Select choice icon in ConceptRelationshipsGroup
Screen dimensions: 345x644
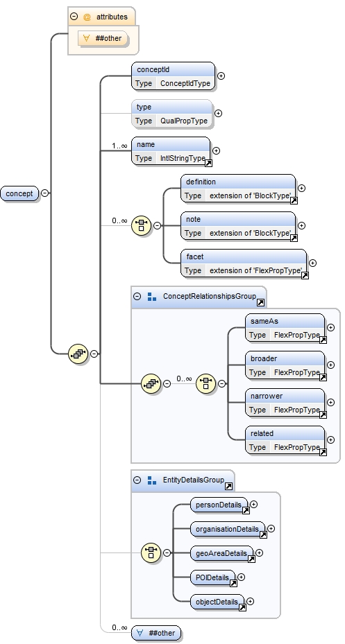pos(205,383)
